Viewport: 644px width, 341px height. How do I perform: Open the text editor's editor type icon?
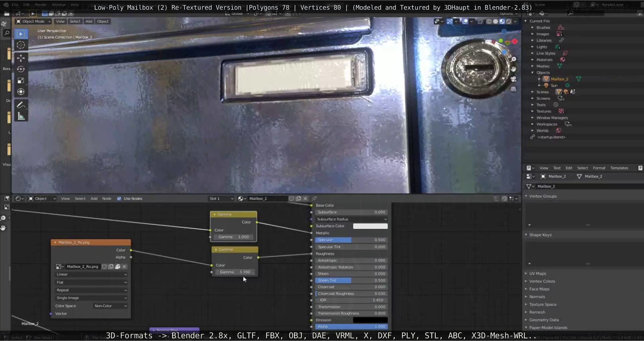[530, 168]
